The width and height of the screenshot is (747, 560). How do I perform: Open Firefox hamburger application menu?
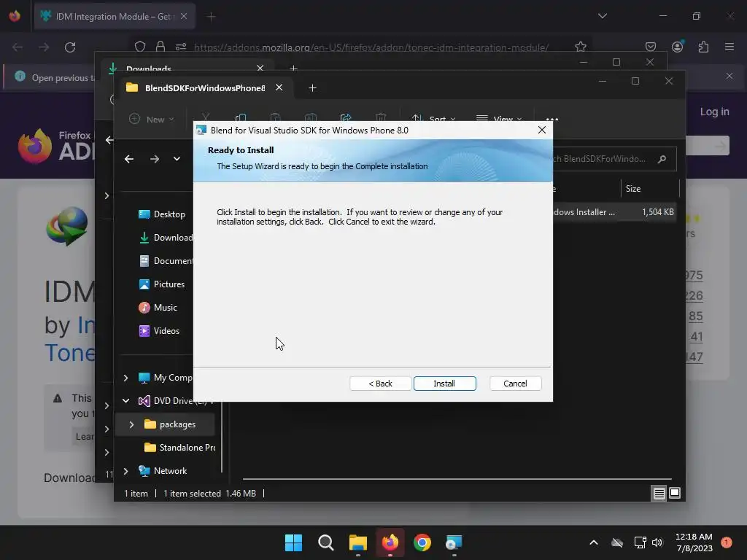(x=729, y=47)
